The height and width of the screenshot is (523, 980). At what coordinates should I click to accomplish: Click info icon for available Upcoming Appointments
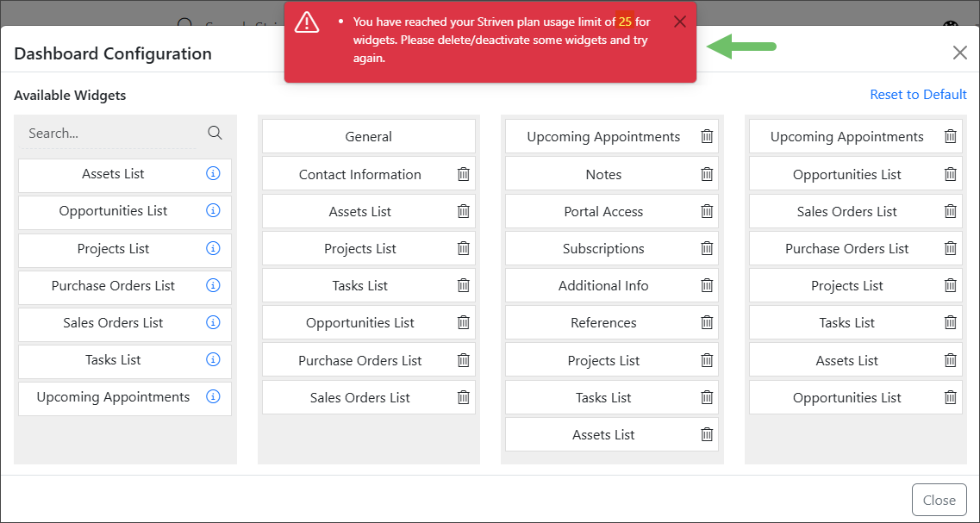tap(213, 396)
